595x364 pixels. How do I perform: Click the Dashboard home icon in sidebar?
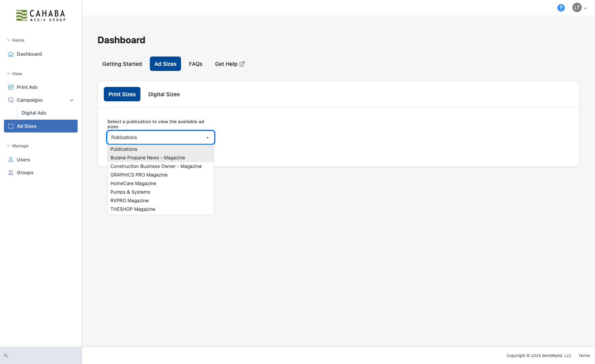11,54
